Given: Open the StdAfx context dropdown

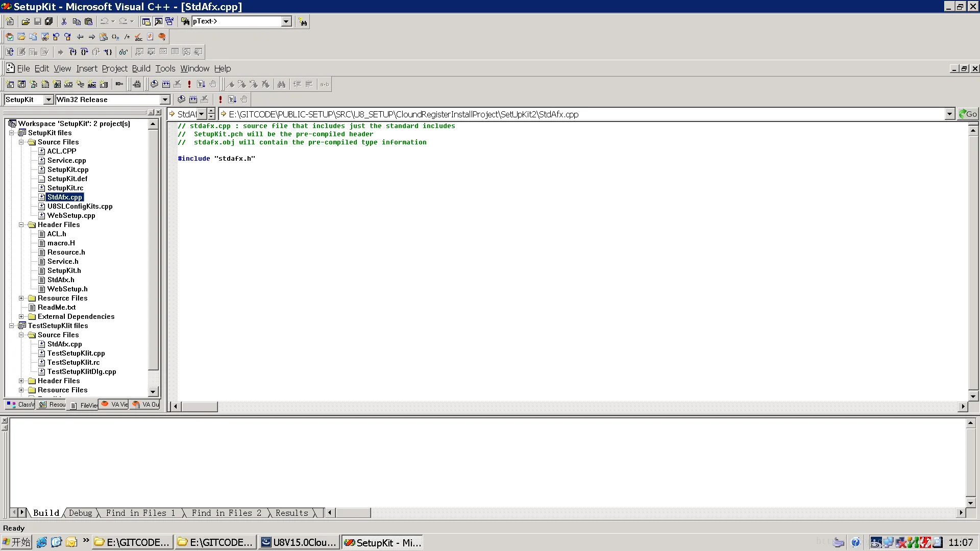Looking at the screenshot, I should [202, 114].
